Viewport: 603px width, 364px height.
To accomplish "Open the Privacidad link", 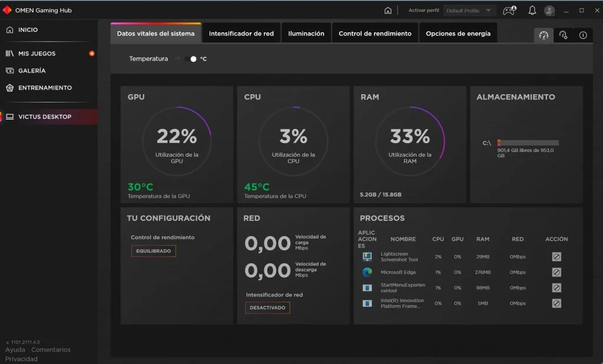I will [21, 359].
